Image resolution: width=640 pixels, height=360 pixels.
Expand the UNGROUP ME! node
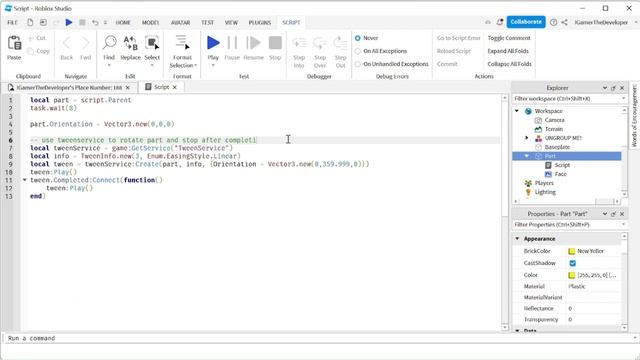point(527,138)
